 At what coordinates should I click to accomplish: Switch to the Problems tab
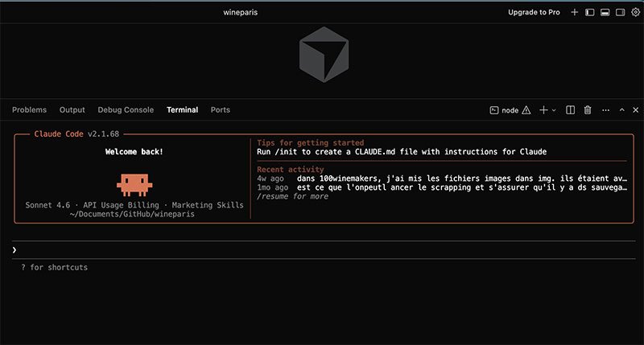pos(29,110)
